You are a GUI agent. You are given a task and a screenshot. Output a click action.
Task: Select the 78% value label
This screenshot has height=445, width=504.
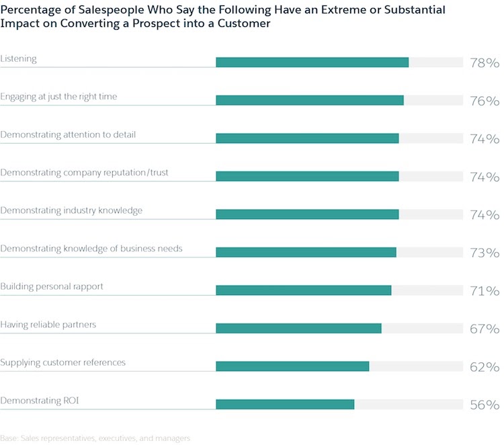(485, 63)
